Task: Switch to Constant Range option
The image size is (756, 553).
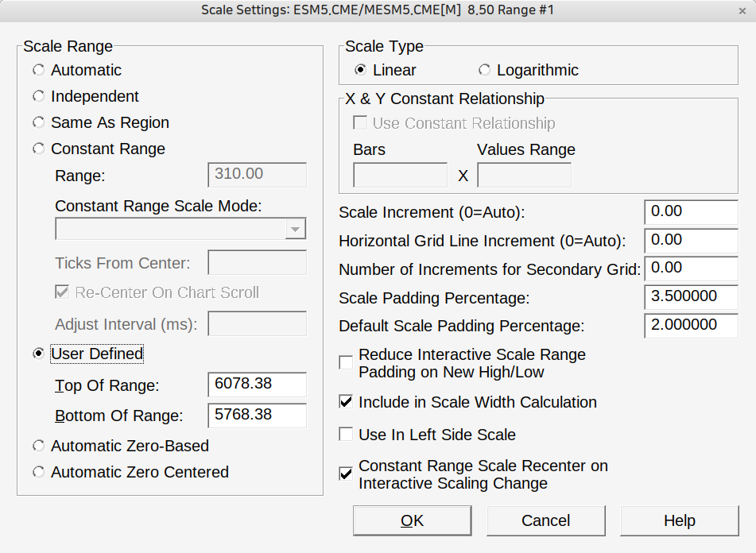Action: (x=39, y=149)
